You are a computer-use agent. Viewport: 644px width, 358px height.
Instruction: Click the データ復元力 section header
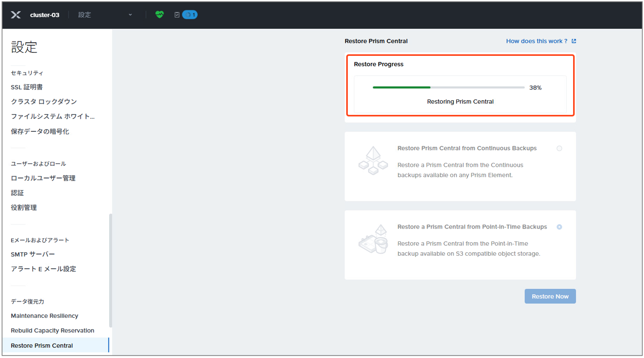[27, 301]
